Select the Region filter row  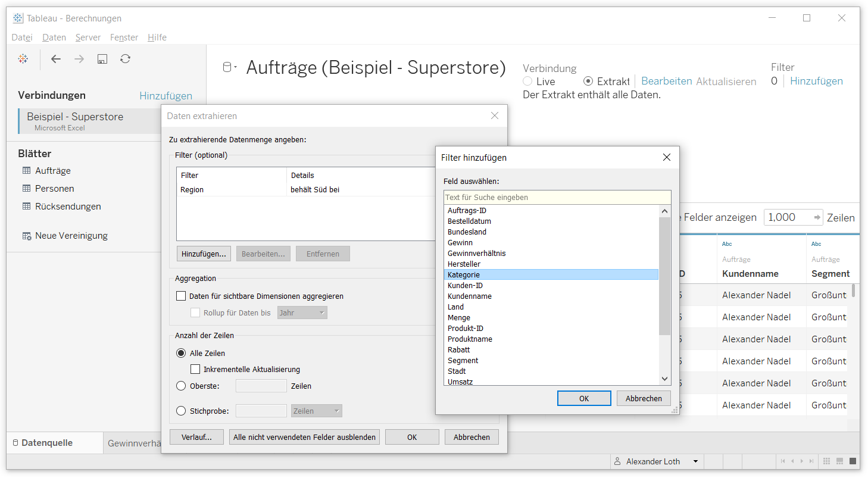(307, 190)
